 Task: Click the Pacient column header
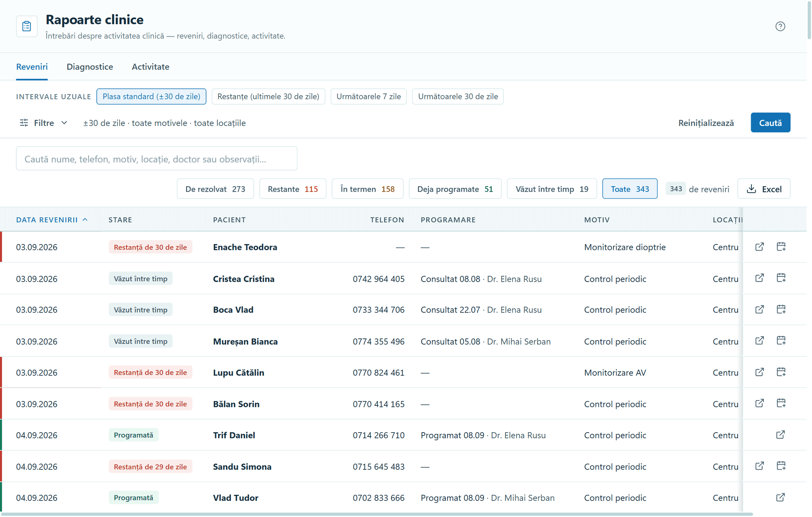[229, 220]
